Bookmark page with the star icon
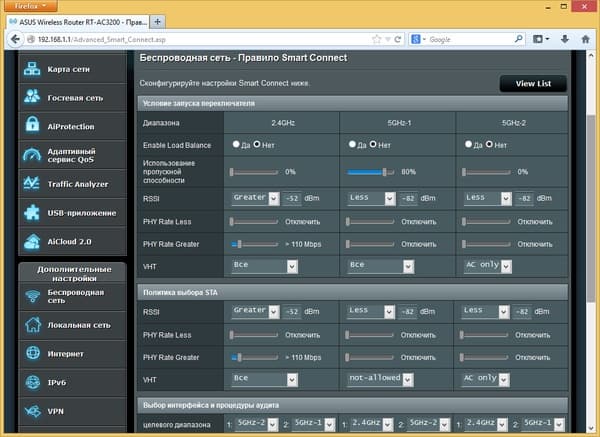The image size is (600, 437). tap(377, 39)
